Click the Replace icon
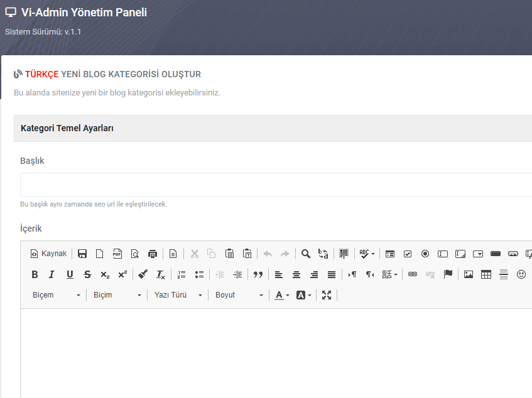The height and width of the screenshot is (398, 532). pos(323,254)
